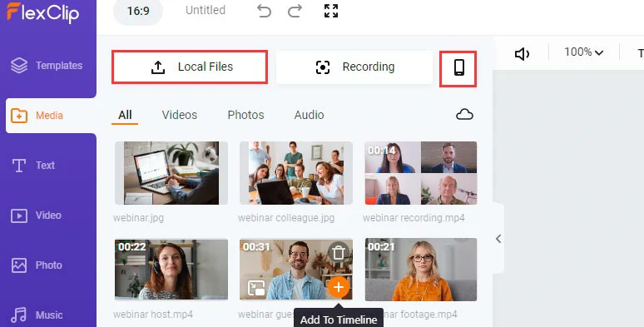
Task: Open the Photo sidebar section
Action: click(37, 265)
